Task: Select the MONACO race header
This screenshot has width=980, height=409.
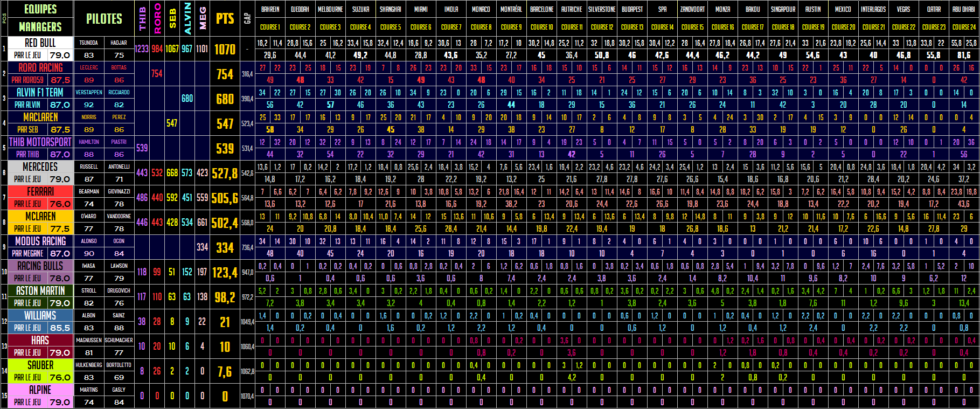Action: pos(481,9)
